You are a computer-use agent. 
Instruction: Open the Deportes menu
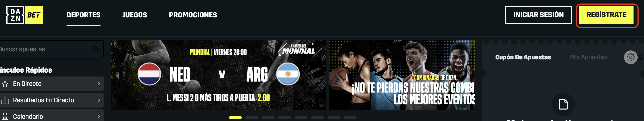click(83, 15)
